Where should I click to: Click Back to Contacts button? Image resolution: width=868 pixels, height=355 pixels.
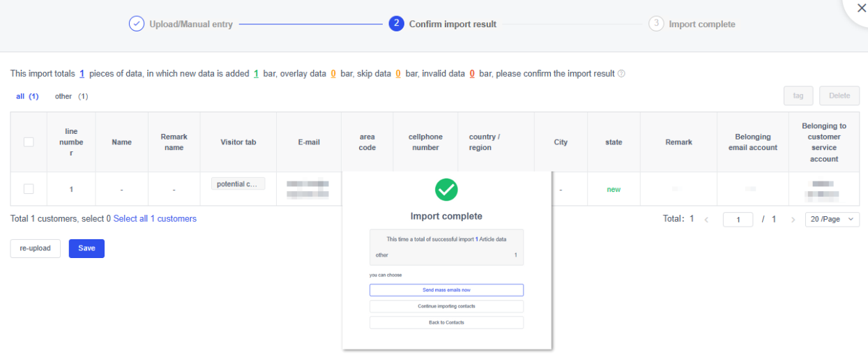click(x=446, y=322)
